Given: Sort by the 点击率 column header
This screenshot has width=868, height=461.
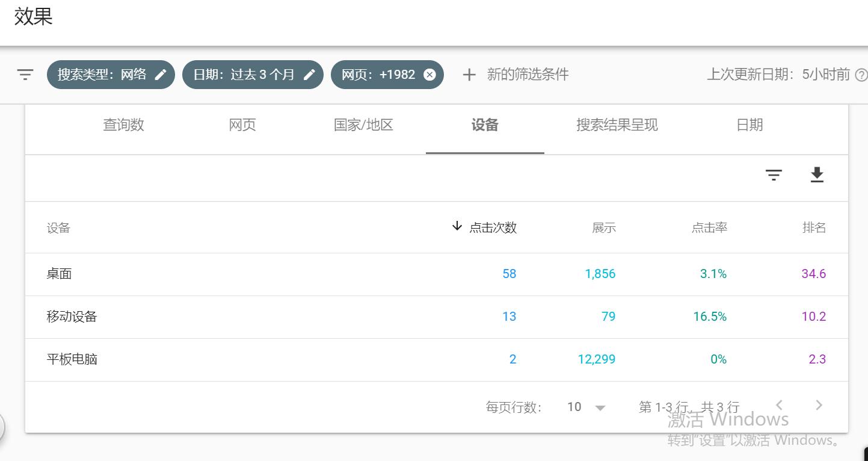Looking at the screenshot, I should pos(709,227).
